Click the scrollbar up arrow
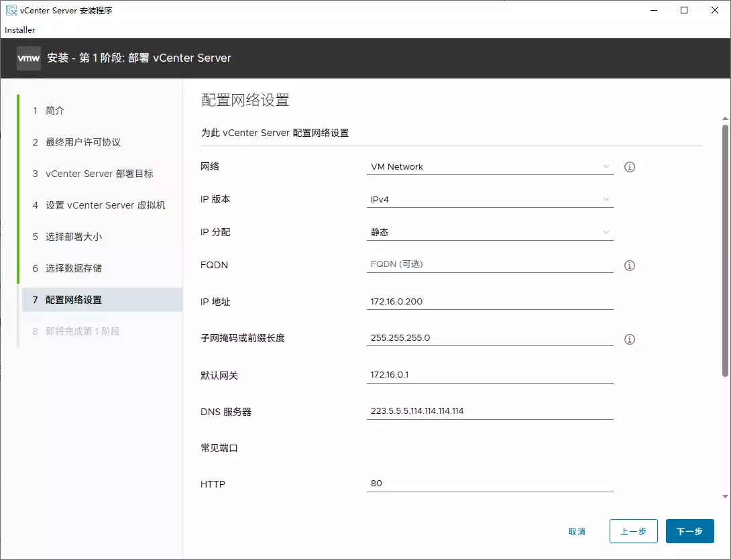The width and height of the screenshot is (731, 560). (x=725, y=119)
